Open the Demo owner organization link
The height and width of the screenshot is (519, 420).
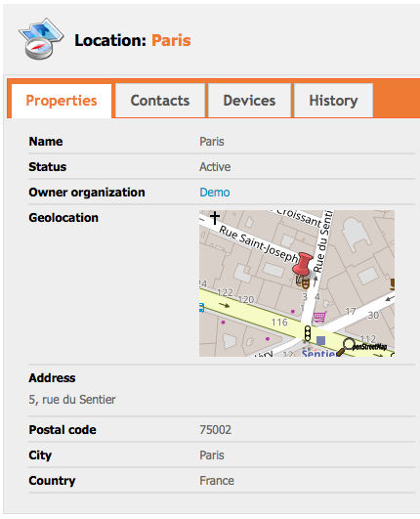[x=215, y=193]
